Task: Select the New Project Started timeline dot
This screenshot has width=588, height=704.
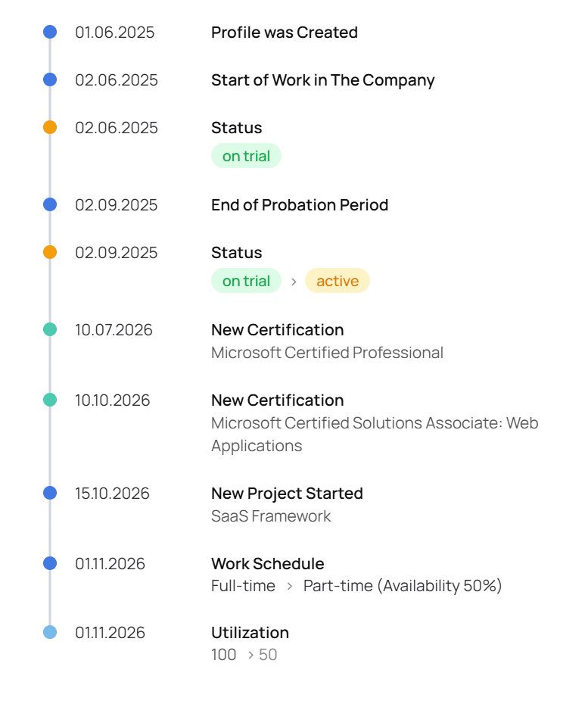Action: click(50, 493)
